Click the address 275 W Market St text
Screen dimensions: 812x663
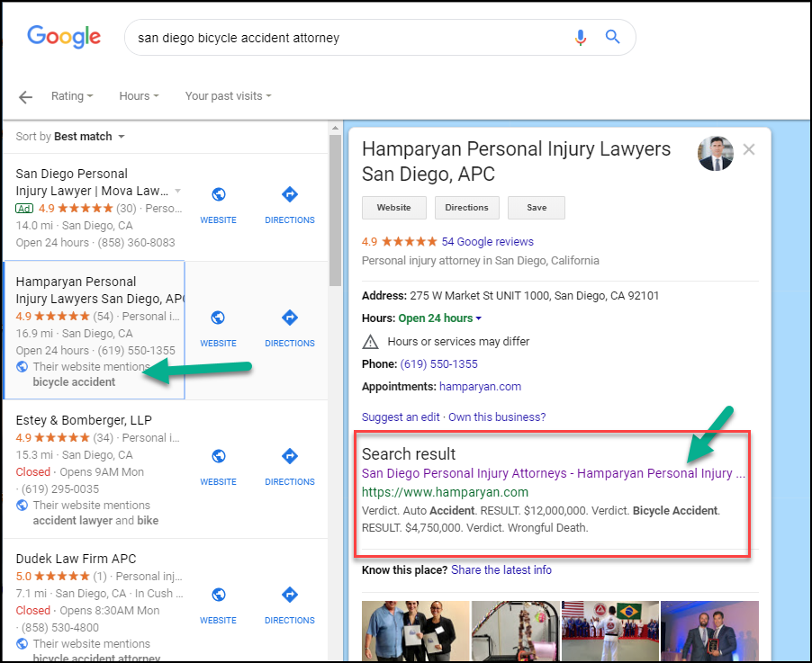pos(535,296)
